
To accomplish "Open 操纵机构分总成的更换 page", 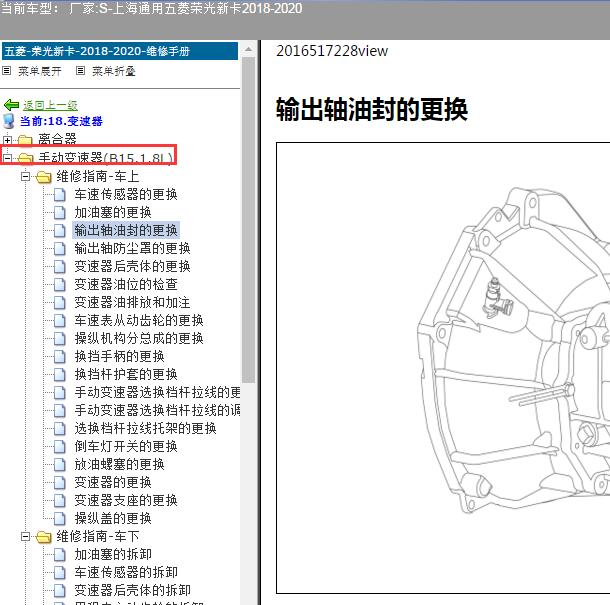I will click(x=139, y=338).
